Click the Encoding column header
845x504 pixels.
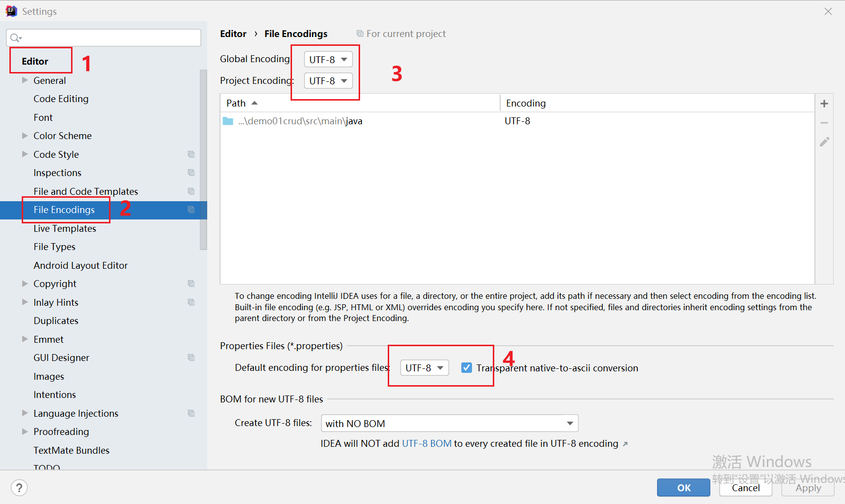(x=658, y=103)
